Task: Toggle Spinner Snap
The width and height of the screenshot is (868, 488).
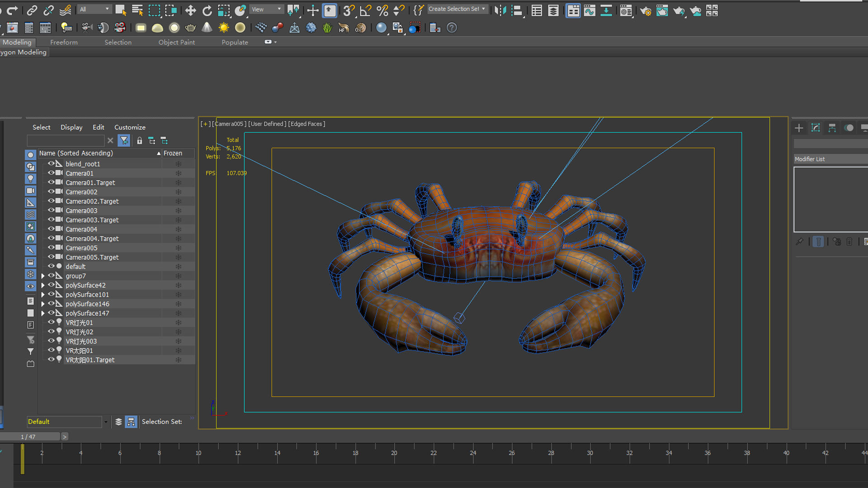Action: tap(399, 11)
